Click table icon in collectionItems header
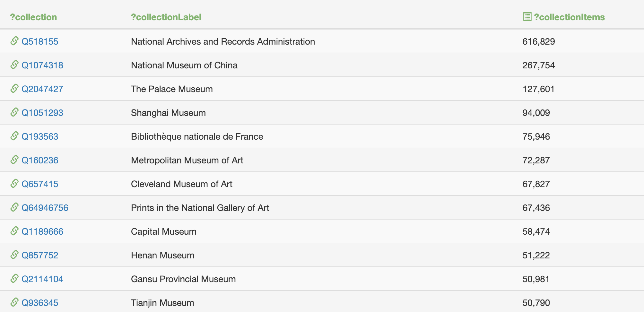644x312 pixels. pos(527,17)
